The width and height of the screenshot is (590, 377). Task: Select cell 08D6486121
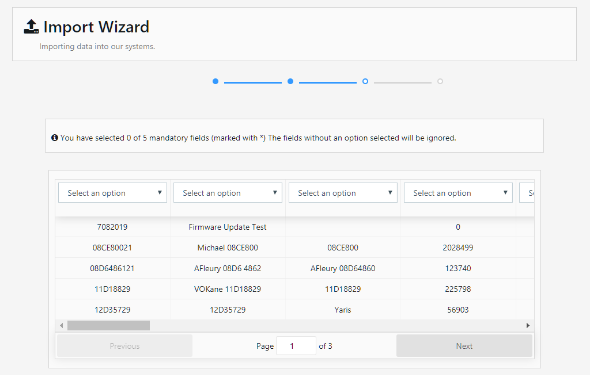pyautogui.click(x=112, y=268)
